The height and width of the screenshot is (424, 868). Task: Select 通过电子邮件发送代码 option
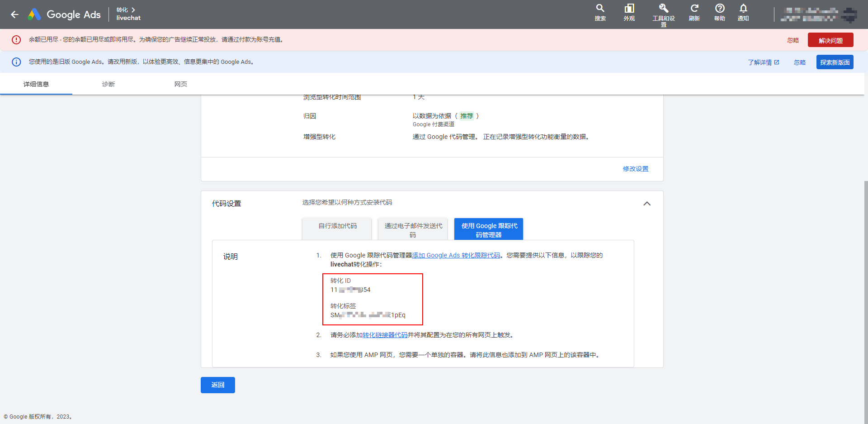(413, 229)
